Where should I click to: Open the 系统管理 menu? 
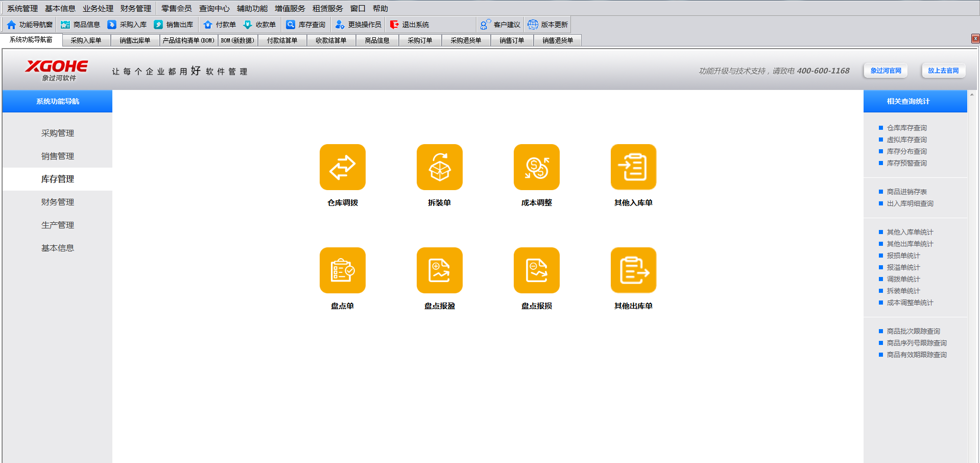tap(22, 8)
